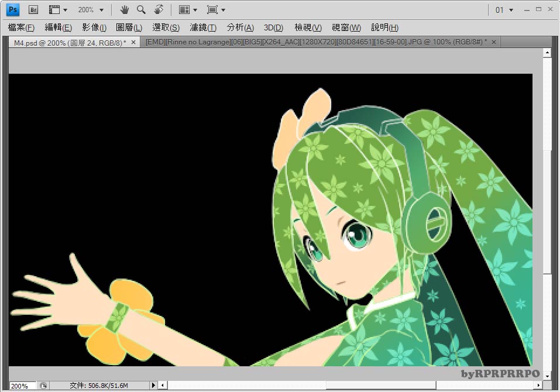Screen dimensions: 560x392
Task: Minimize the Photoshop window
Action: [x=527, y=10]
